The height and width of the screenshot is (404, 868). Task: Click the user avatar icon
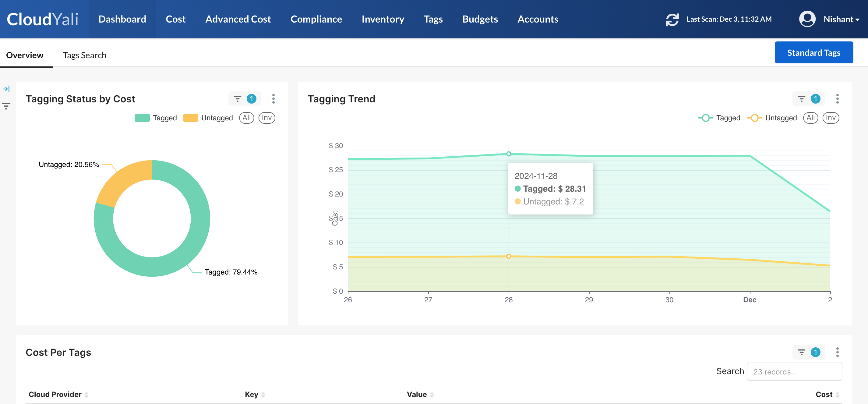click(807, 19)
